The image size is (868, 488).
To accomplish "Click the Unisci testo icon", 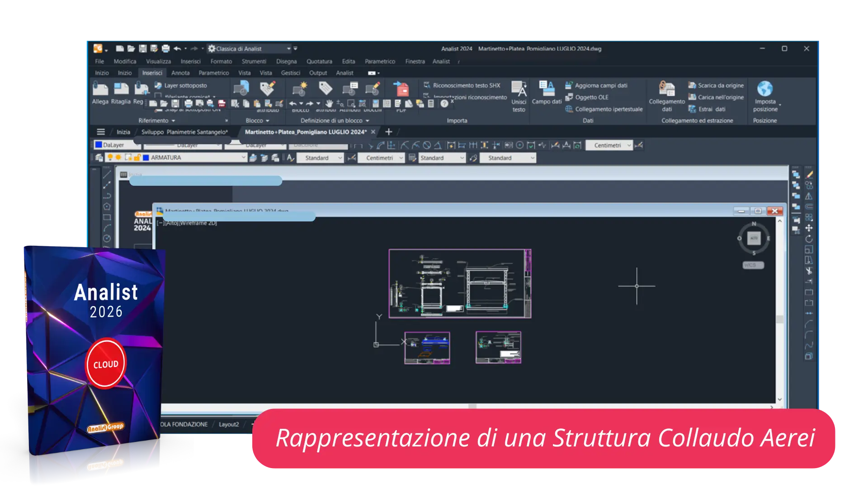I will [x=519, y=89].
